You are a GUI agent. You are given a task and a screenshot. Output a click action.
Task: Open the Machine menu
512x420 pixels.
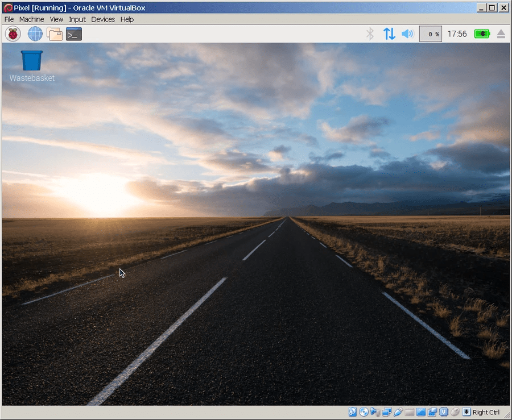click(x=31, y=19)
